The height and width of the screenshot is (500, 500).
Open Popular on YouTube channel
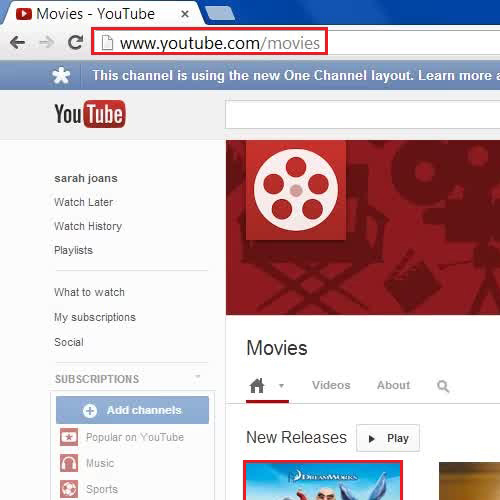pos(135,437)
